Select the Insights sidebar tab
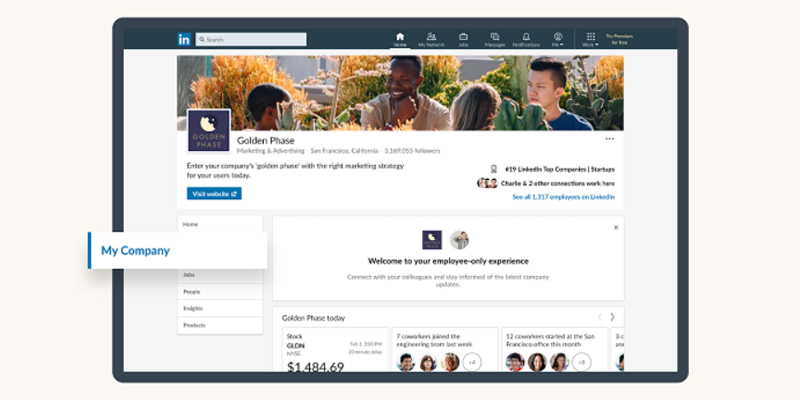The image size is (800, 400). click(220, 309)
